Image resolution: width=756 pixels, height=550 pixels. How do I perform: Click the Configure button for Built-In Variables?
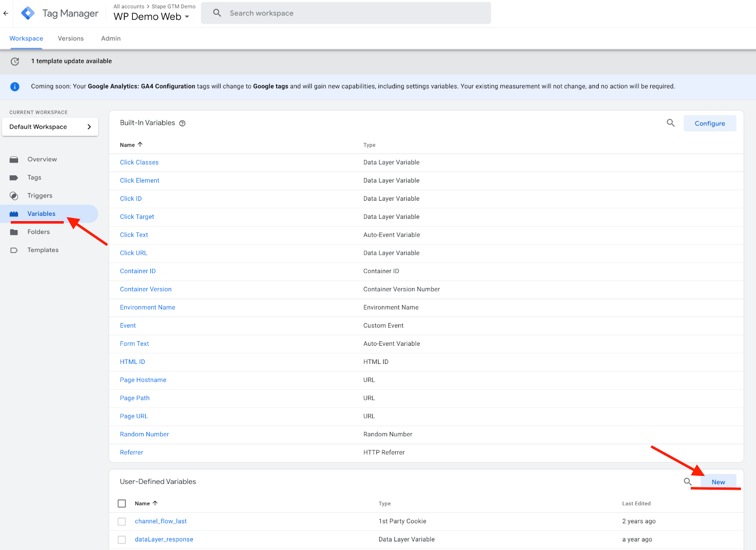(x=709, y=123)
